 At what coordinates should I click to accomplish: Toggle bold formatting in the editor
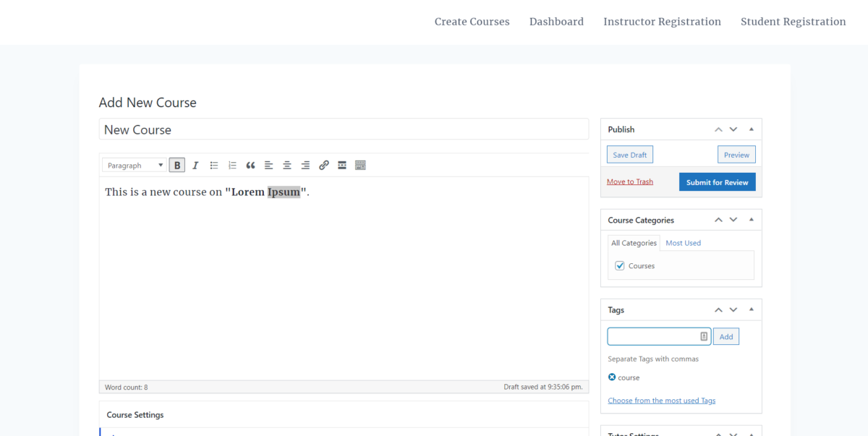tap(176, 165)
